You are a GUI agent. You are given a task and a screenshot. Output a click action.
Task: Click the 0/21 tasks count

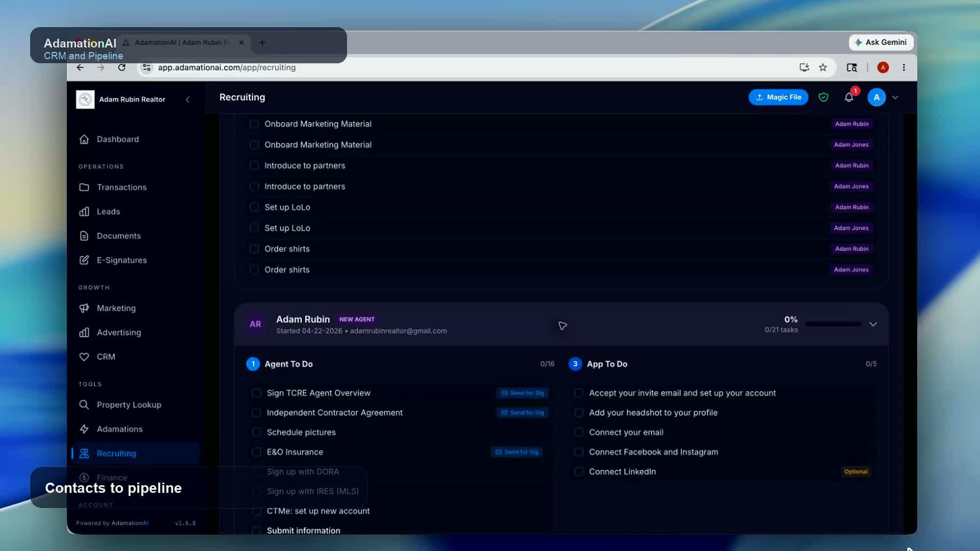click(781, 330)
